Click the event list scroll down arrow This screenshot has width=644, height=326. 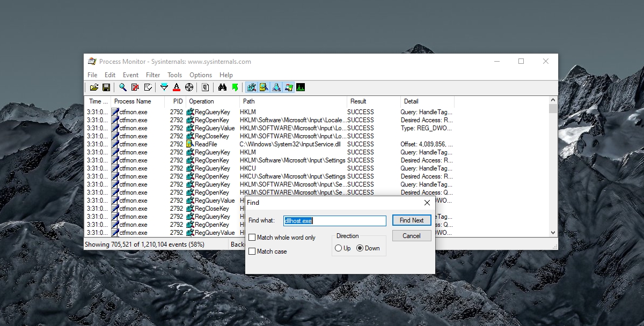point(553,233)
